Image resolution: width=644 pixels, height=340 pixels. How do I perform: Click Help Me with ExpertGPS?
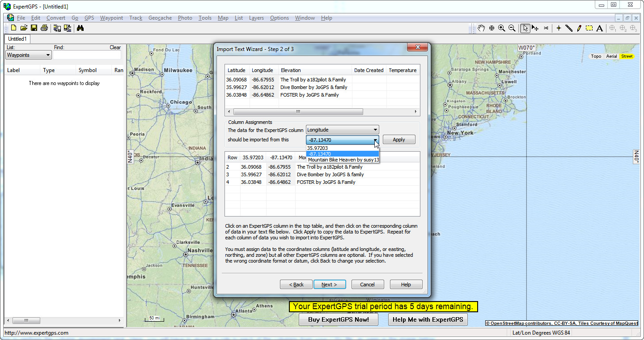click(428, 319)
